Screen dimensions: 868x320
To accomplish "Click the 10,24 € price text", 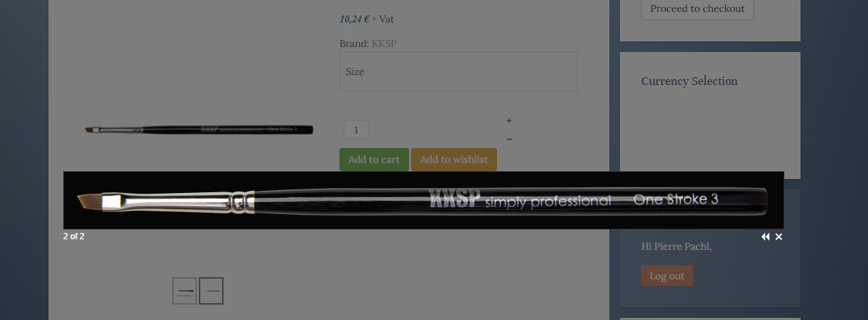I will (x=354, y=19).
